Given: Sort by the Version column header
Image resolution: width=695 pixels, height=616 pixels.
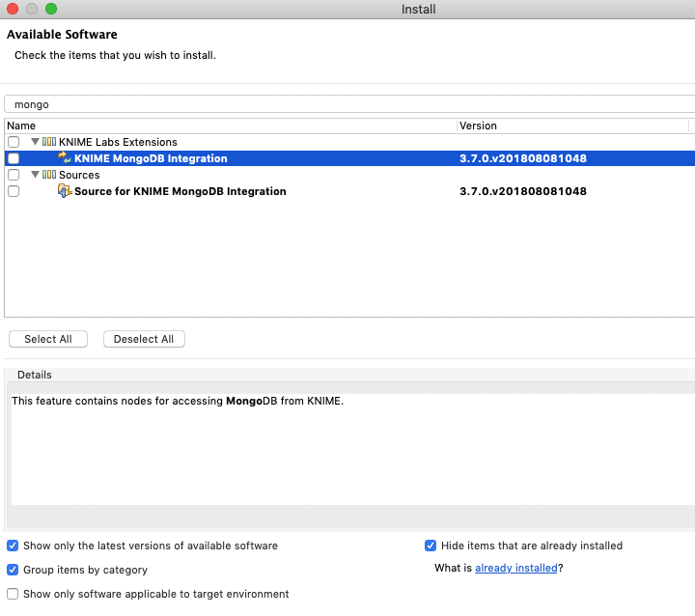Looking at the screenshot, I should [x=572, y=126].
